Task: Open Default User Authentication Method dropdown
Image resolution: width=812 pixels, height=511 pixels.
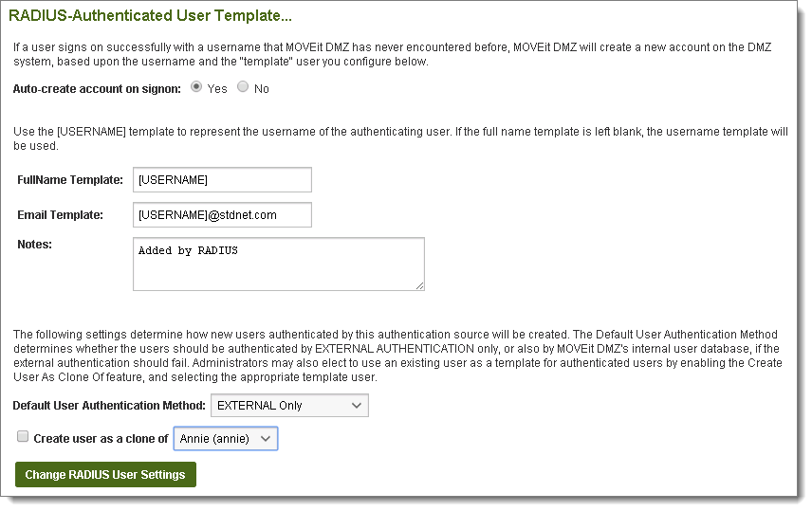Action: point(289,406)
